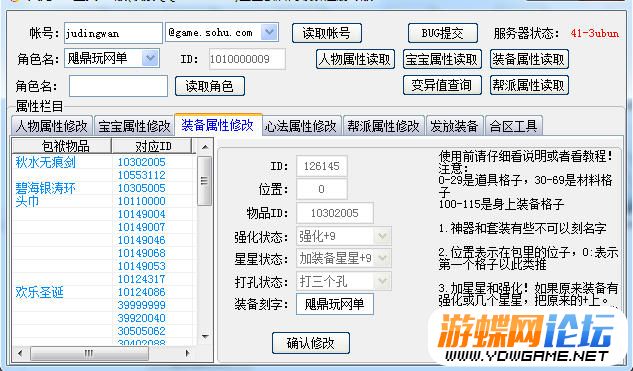Screen dimensions: 633x371
Task: Select ID 10110000 row
Action: [141, 201]
